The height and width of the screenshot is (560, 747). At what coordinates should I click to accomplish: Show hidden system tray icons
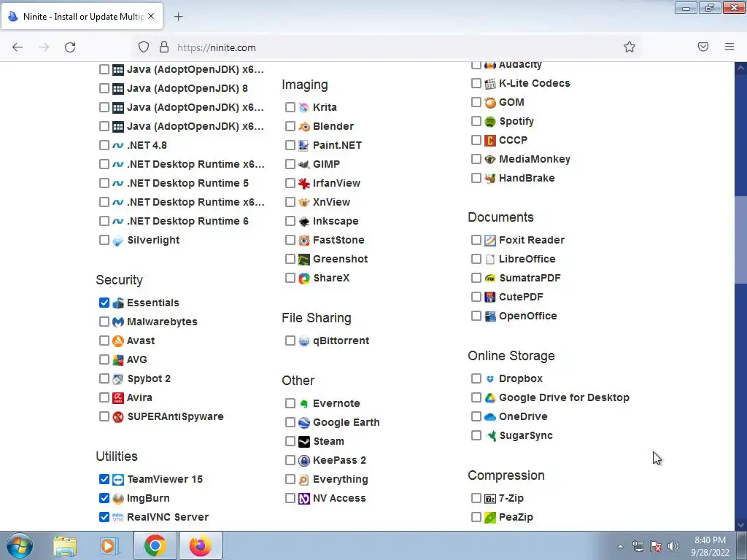coord(620,546)
